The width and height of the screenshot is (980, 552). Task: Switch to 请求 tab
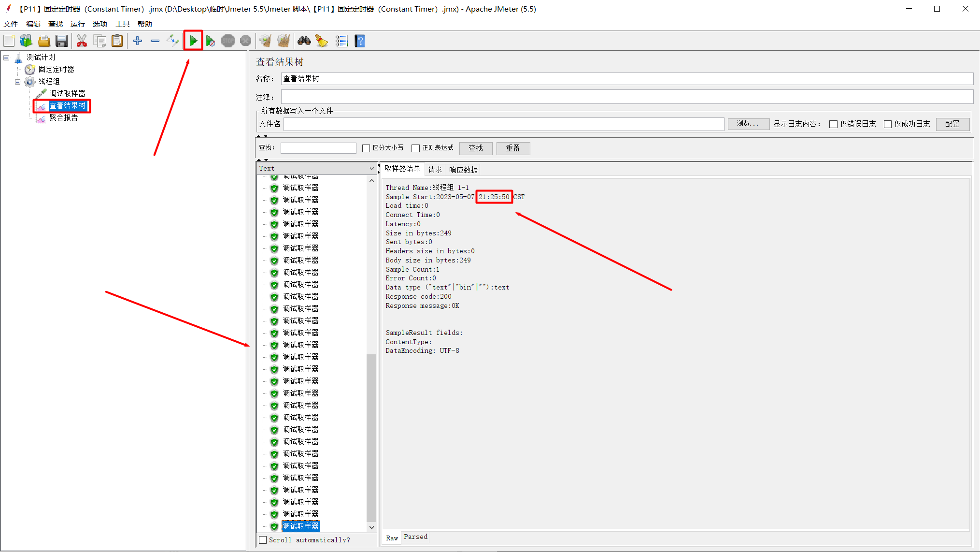tap(435, 170)
